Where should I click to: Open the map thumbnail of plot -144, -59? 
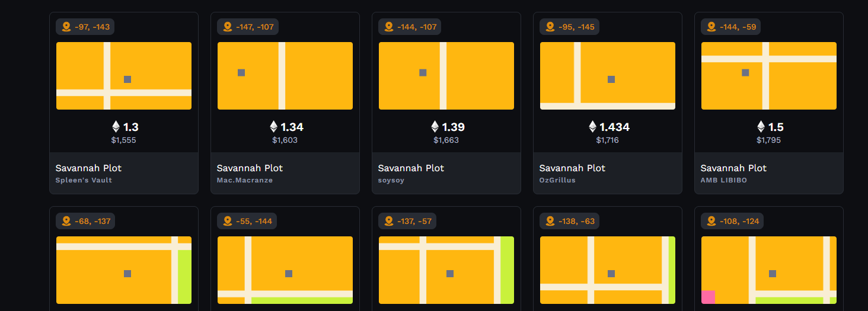[x=769, y=76]
